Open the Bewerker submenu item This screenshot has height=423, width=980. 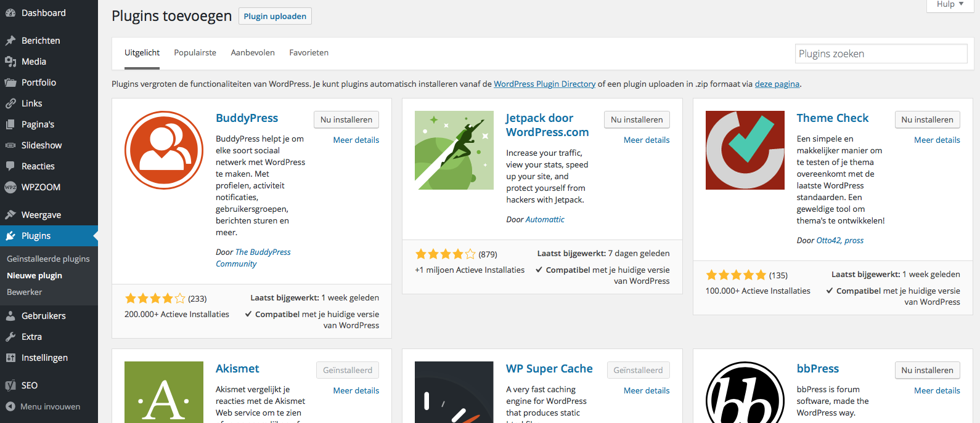tap(25, 292)
